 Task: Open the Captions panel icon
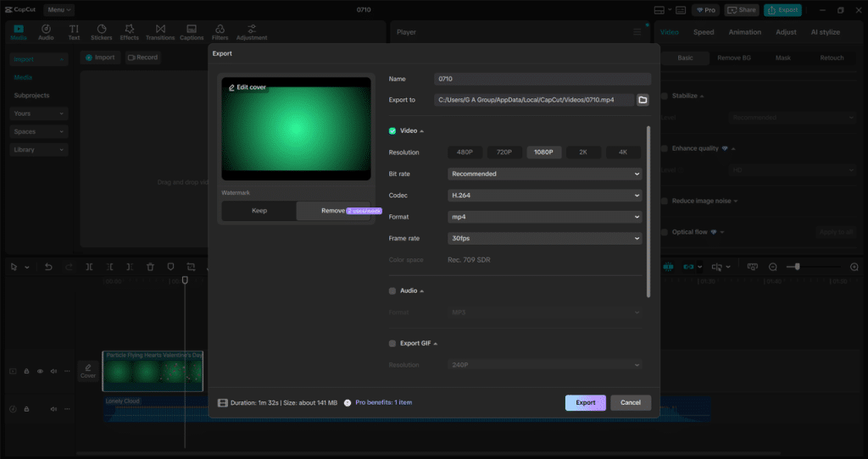[192, 32]
